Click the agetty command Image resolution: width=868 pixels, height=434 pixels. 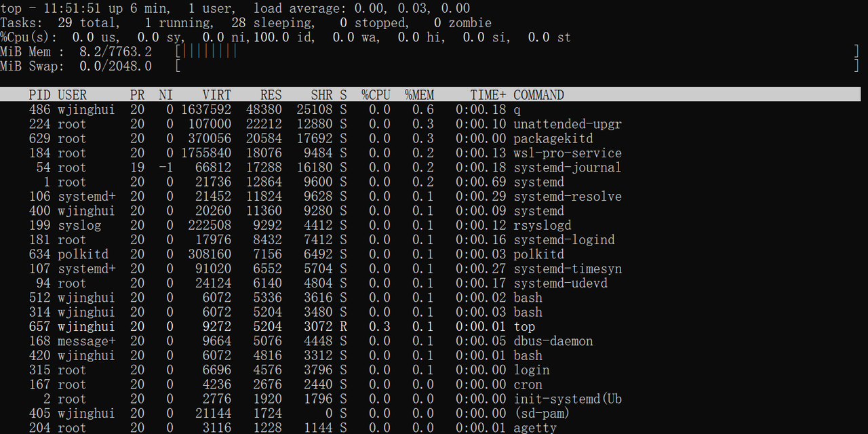pos(535,428)
